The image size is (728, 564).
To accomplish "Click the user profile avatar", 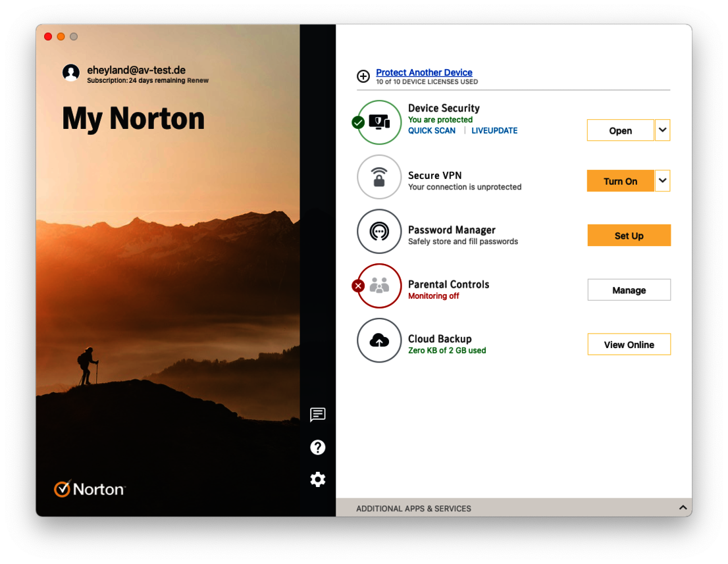I will point(71,72).
